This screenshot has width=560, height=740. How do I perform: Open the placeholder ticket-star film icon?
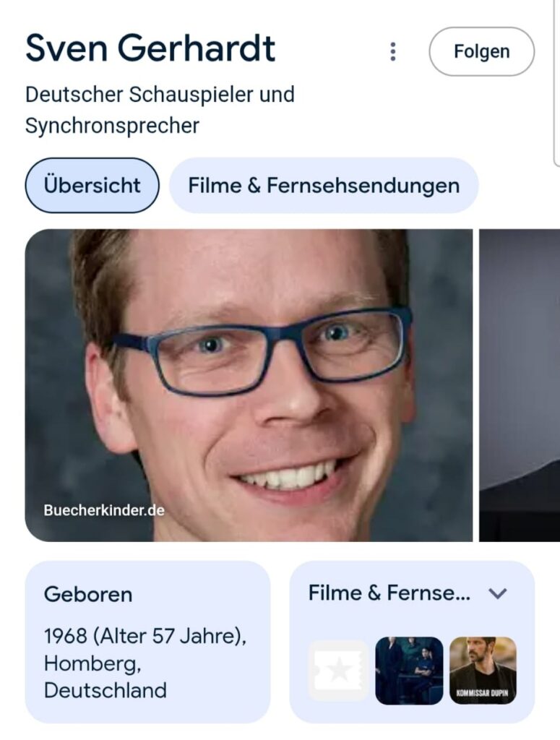coord(338,671)
